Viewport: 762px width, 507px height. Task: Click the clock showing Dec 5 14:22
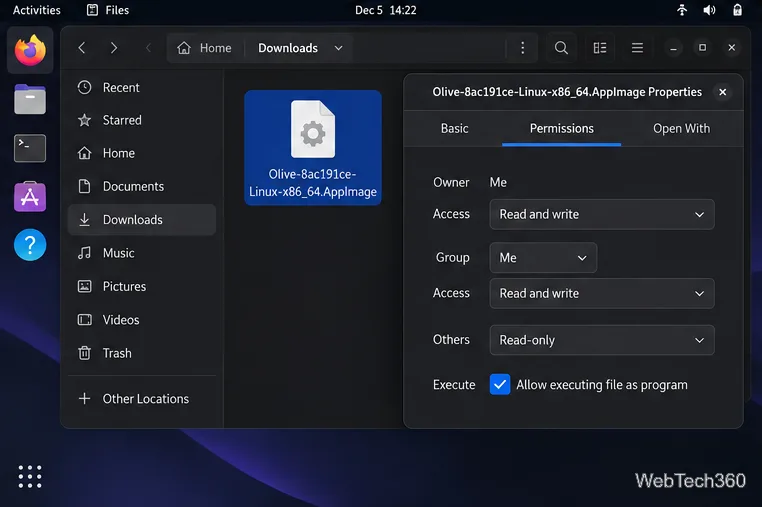point(385,10)
